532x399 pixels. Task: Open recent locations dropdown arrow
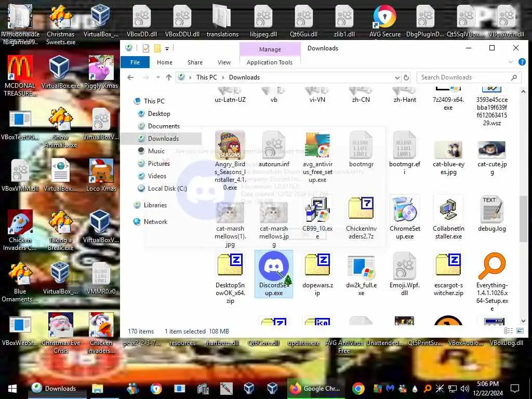(x=158, y=77)
